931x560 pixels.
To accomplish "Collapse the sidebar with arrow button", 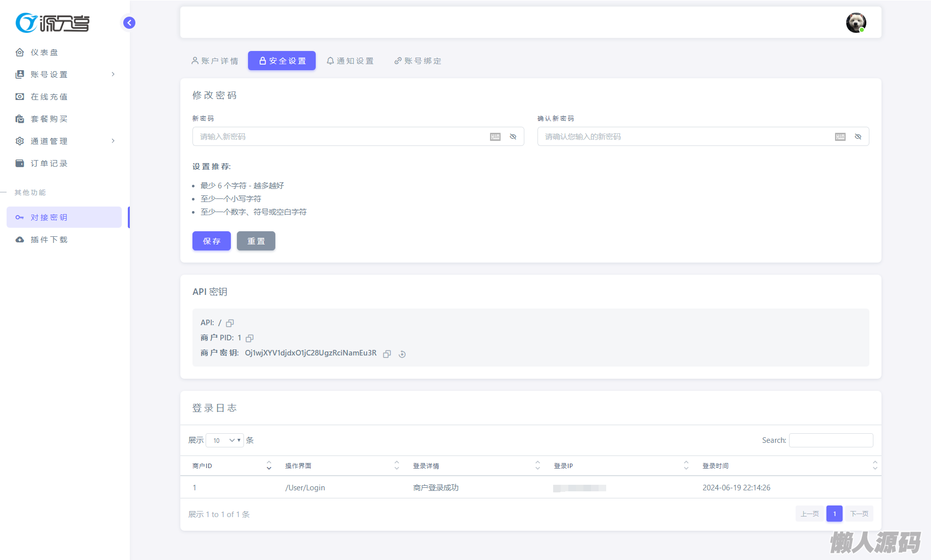I will (x=129, y=23).
